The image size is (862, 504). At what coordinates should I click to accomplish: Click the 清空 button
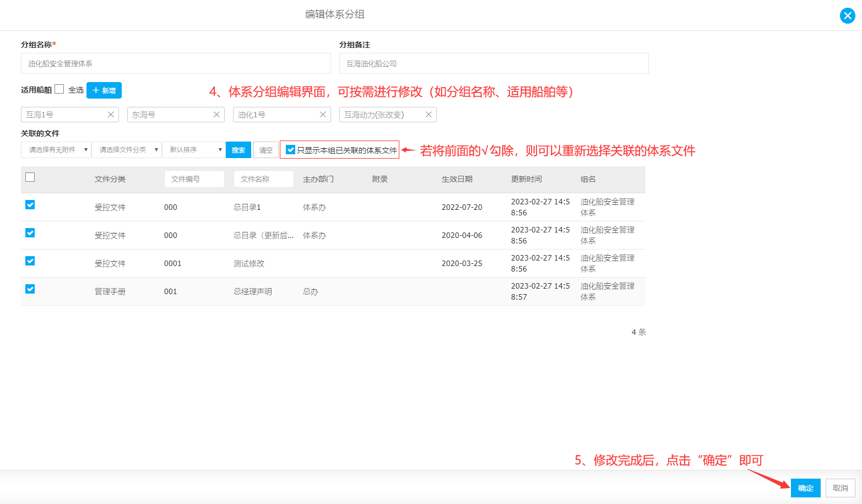[266, 150]
